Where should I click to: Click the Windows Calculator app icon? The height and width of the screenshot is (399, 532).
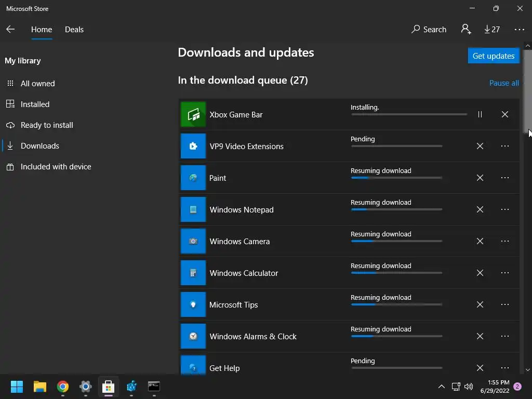coord(193,273)
